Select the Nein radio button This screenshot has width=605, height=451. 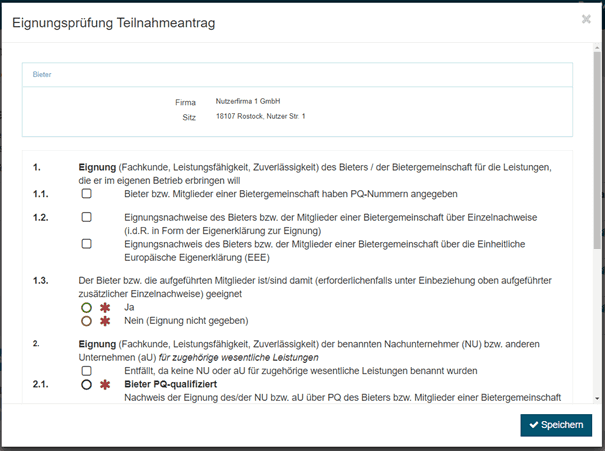87,322
